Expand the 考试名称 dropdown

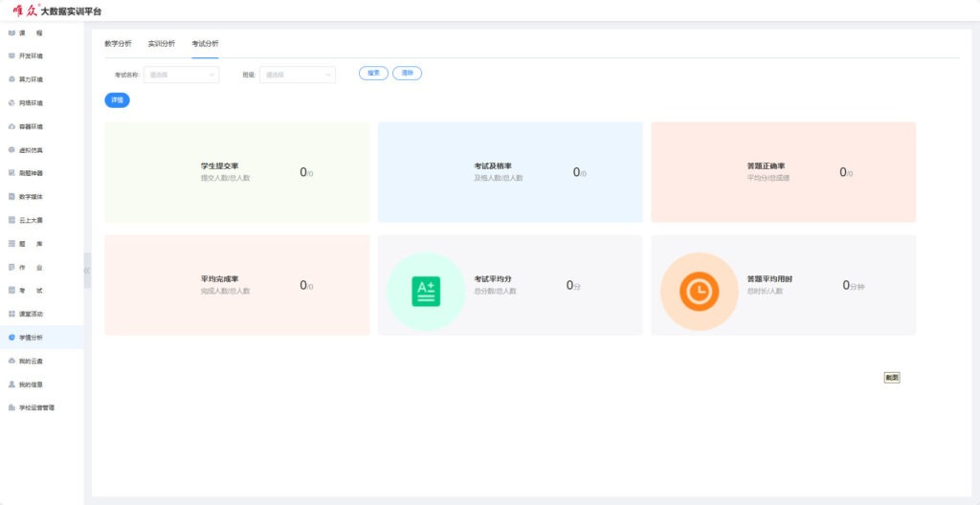click(x=181, y=75)
